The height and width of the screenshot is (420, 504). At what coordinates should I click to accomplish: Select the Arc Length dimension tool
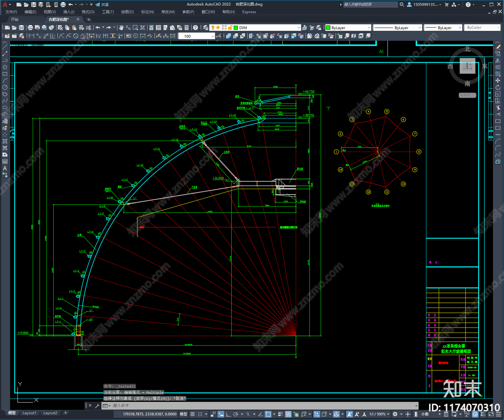click(46, 36)
